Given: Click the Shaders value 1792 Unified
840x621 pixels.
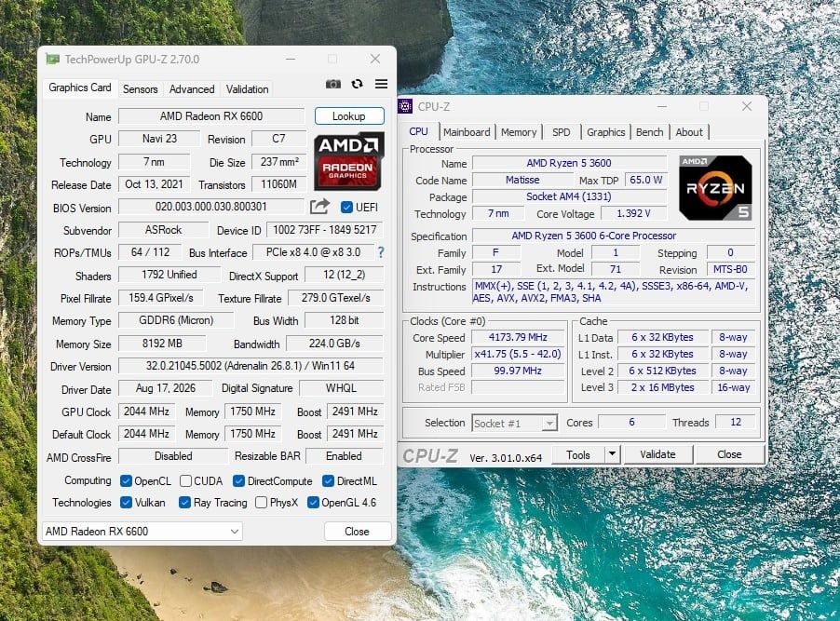Looking at the screenshot, I should (x=169, y=275).
